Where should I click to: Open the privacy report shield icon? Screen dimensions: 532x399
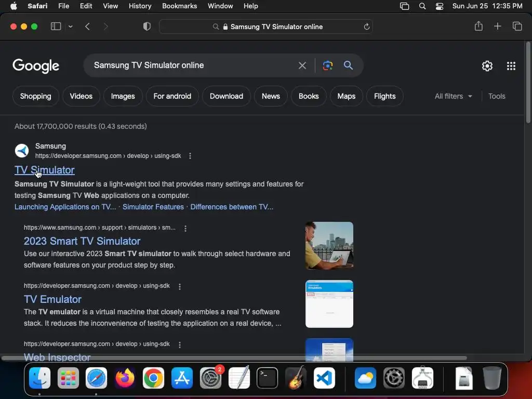click(x=147, y=26)
